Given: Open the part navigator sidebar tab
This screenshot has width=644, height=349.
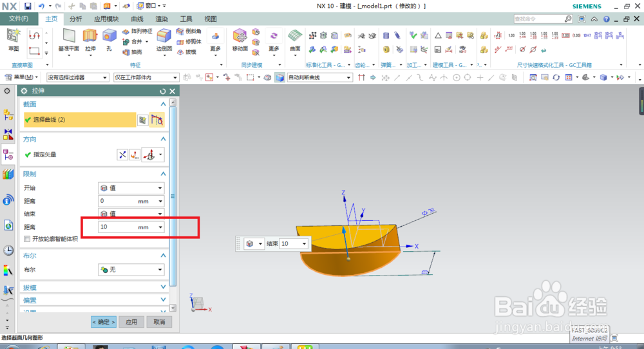Looking at the screenshot, I should pyautogui.click(x=8, y=155).
